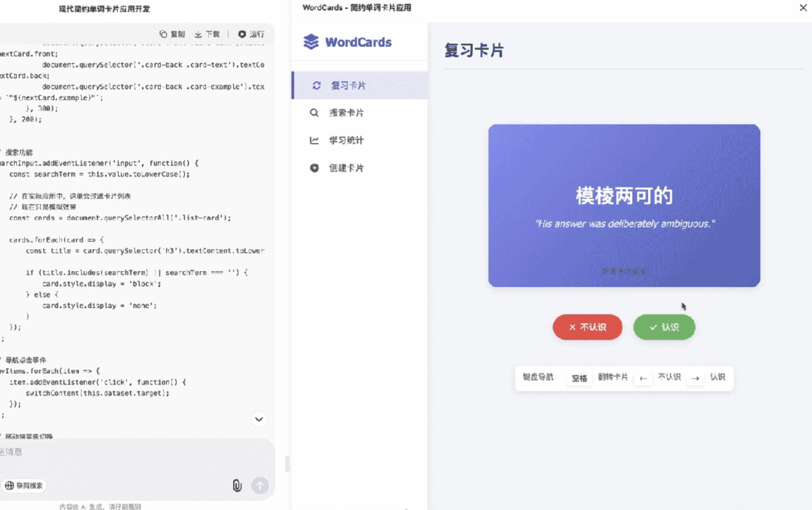Click the chevron to jump to latest message
The width and height of the screenshot is (812, 510).
pyautogui.click(x=259, y=419)
